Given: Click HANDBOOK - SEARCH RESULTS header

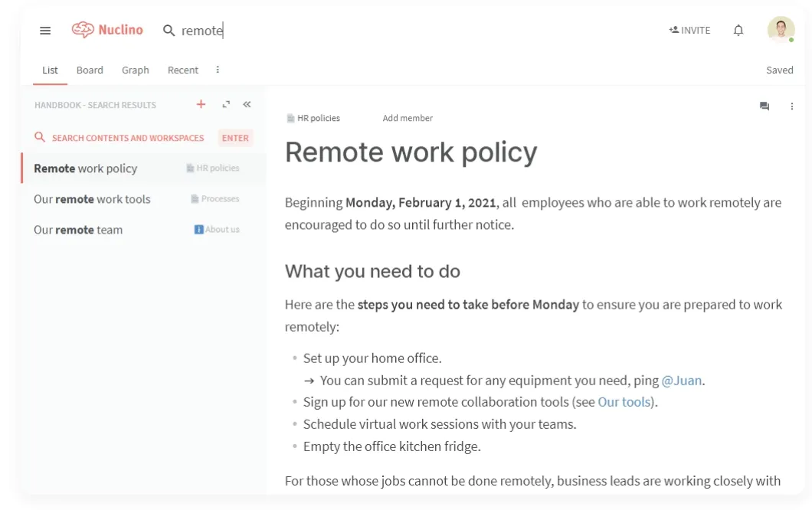Looking at the screenshot, I should click(x=95, y=105).
